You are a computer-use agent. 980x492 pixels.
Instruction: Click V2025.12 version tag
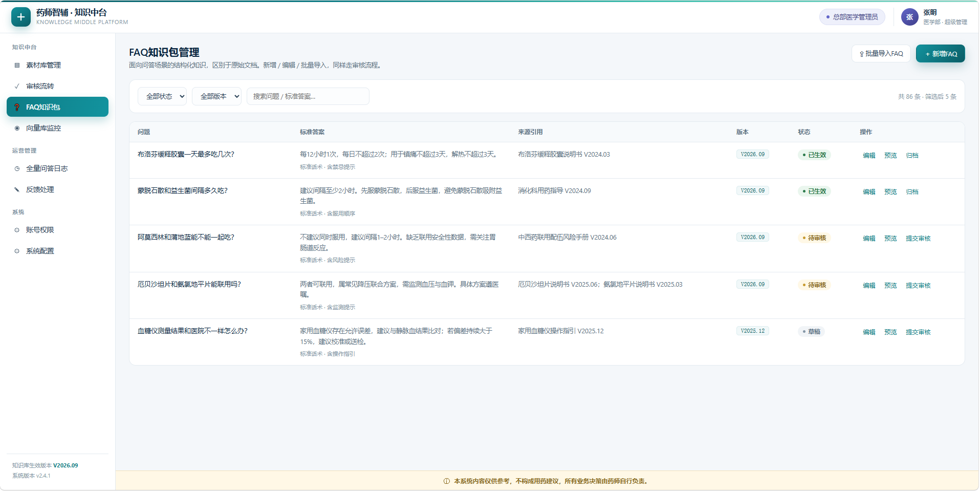(x=753, y=331)
